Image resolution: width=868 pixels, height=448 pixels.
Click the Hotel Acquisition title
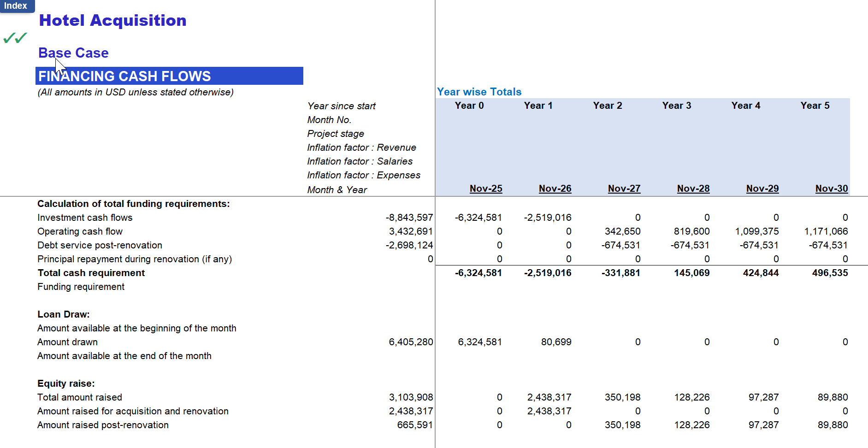click(112, 20)
